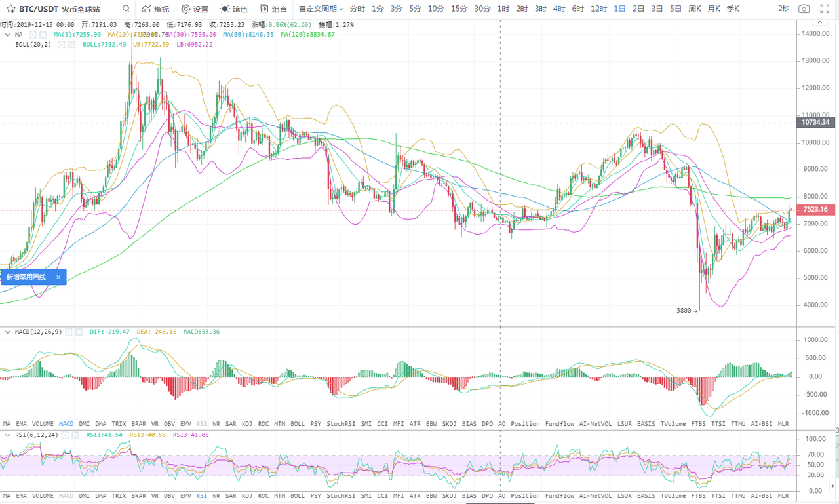The height and width of the screenshot is (504, 839).
Task: Select the 1分 timeframe
Action: 378,9
